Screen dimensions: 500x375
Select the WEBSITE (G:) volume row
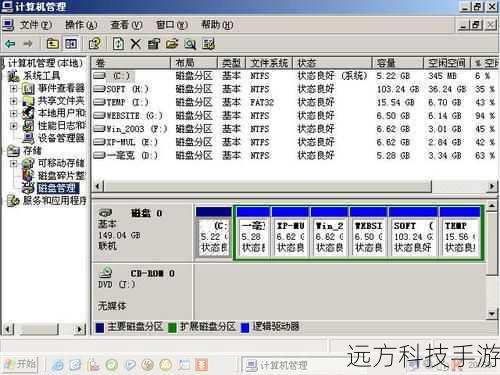click(x=295, y=116)
